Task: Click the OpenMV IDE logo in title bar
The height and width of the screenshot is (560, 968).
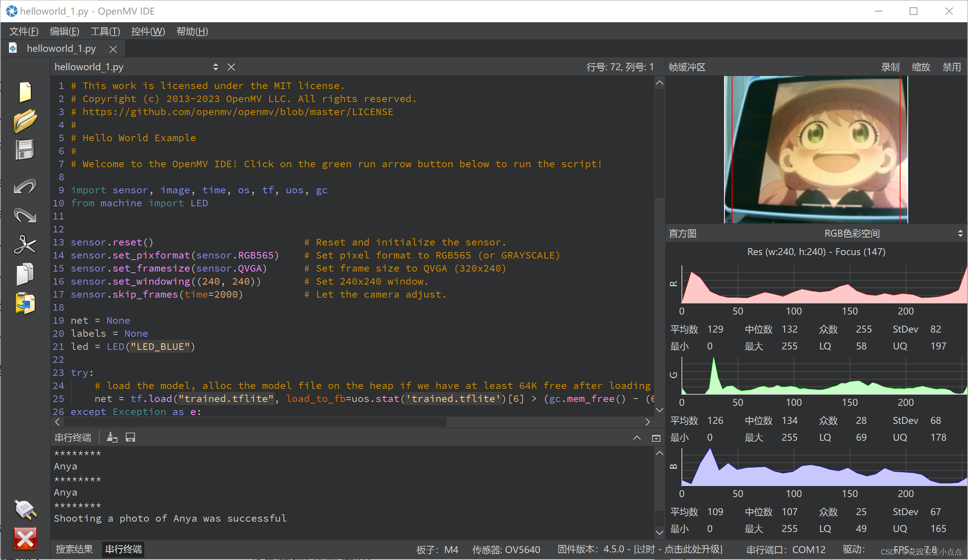Action: (12, 11)
